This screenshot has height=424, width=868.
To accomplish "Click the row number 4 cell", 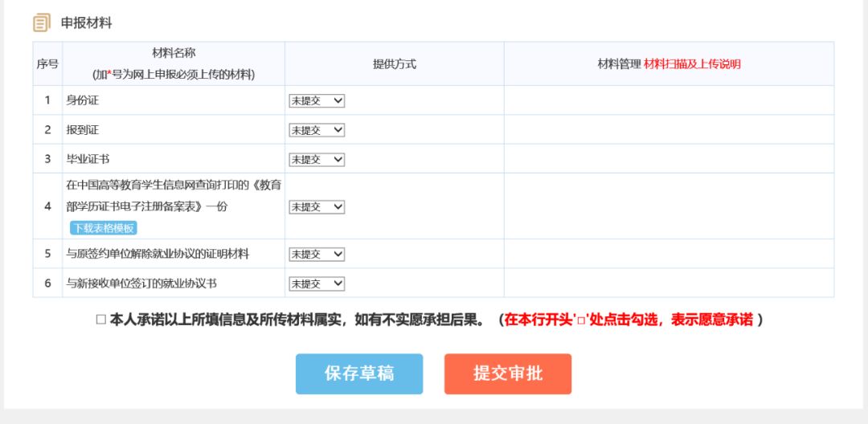I will [x=47, y=206].
